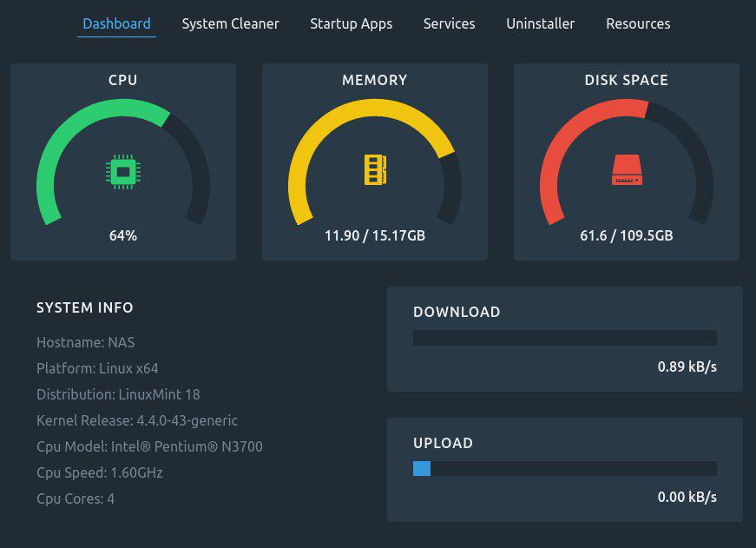
Task: Click the DISK SPACE card heading
Action: [x=627, y=80]
